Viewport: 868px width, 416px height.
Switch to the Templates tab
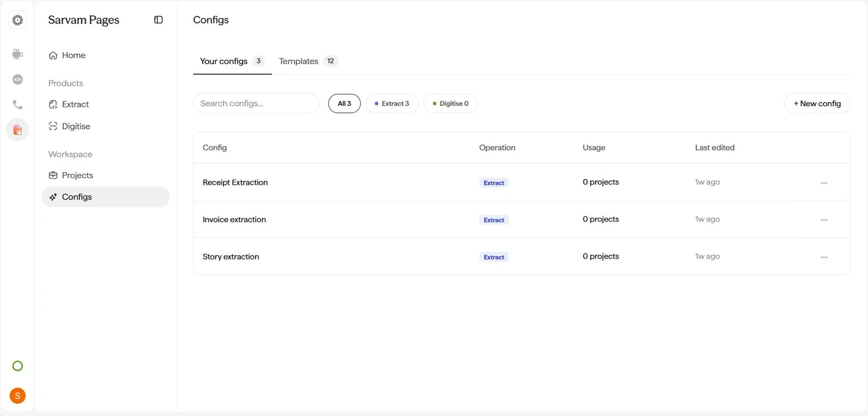click(308, 61)
